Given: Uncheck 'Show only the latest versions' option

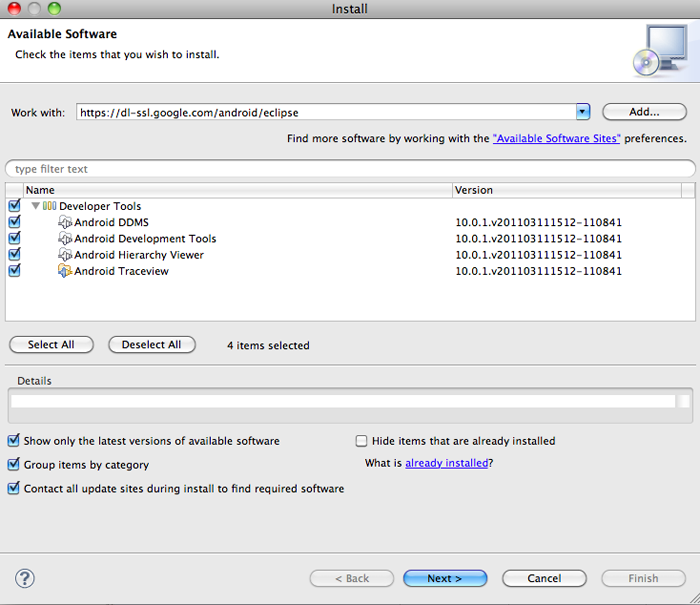Looking at the screenshot, I should coord(14,441).
